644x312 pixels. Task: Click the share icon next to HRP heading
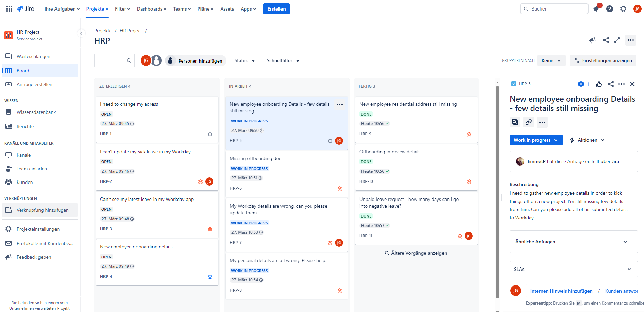point(606,40)
